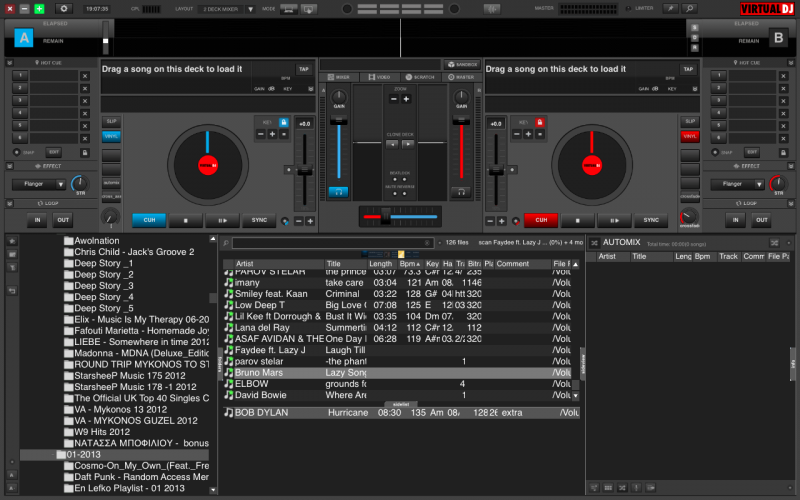
Task: Click the favorites star icon in sidebar
Action: coord(12,241)
